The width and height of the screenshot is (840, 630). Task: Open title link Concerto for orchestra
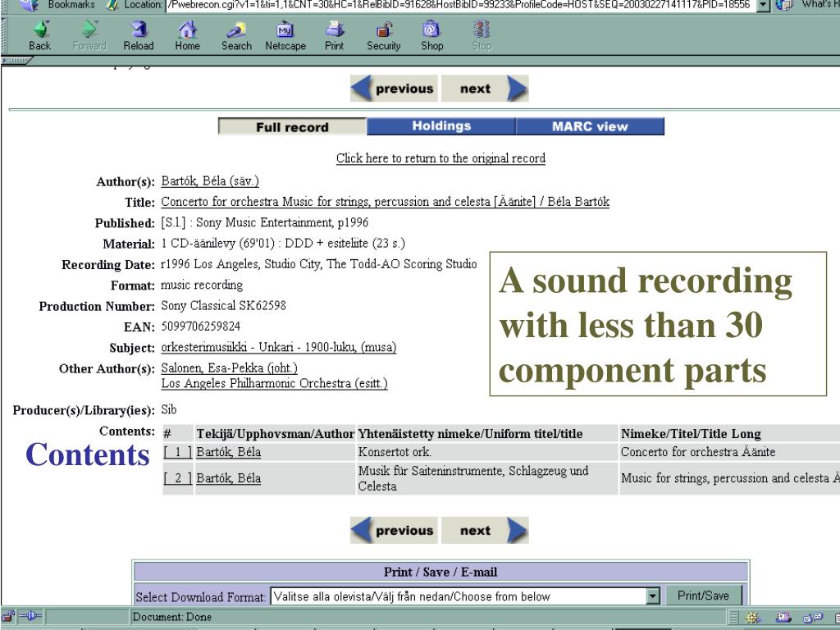pos(386,202)
